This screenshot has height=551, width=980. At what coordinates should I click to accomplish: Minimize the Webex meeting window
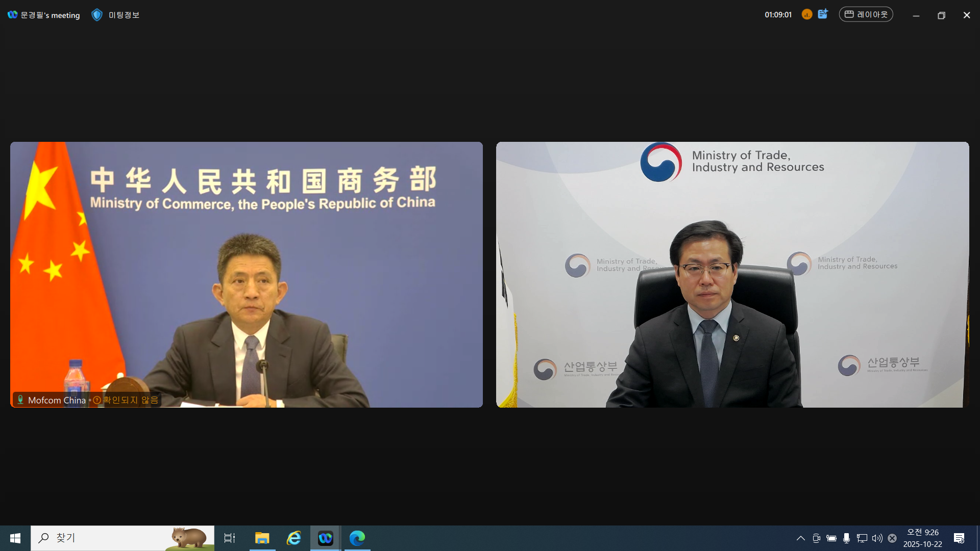point(916,15)
